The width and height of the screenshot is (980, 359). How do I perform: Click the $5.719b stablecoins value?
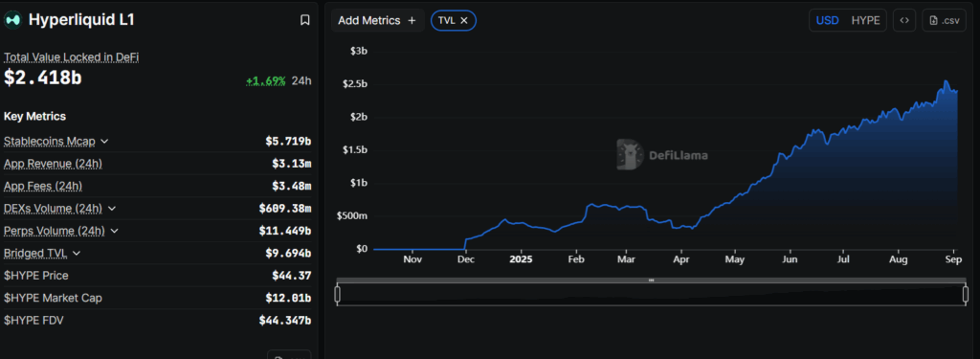288,142
